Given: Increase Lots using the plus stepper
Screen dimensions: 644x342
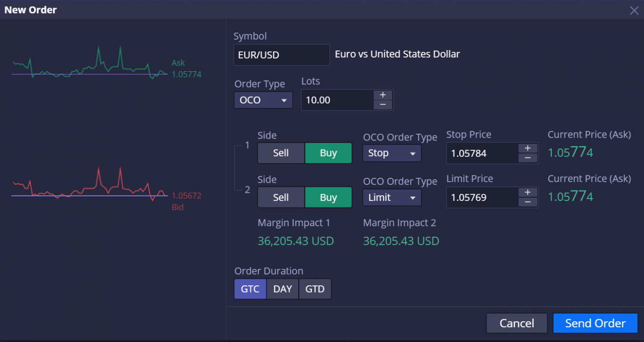Looking at the screenshot, I should tap(383, 94).
